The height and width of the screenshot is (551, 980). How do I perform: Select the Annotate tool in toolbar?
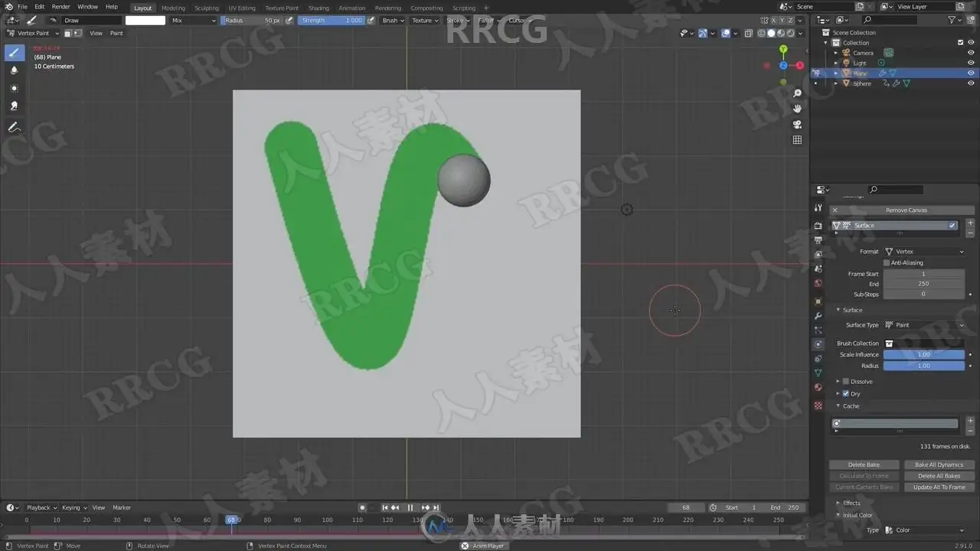pos(14,127)
